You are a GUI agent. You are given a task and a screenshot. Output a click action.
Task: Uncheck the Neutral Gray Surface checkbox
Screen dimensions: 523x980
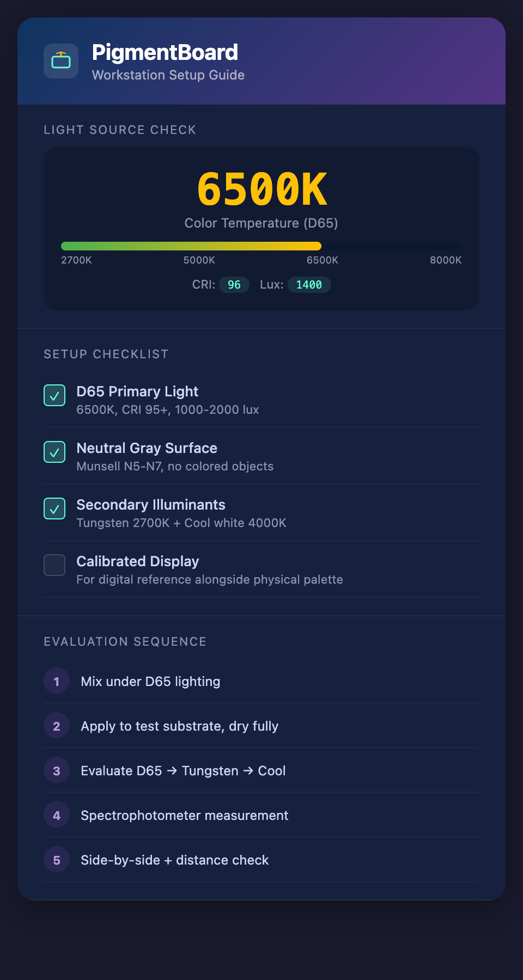click(x=54, y=452)
